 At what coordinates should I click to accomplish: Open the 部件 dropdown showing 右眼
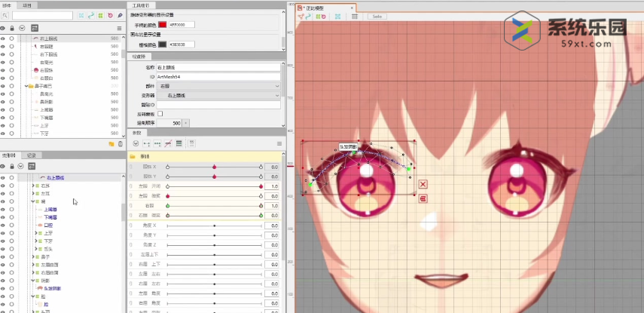tap(218, 86)
